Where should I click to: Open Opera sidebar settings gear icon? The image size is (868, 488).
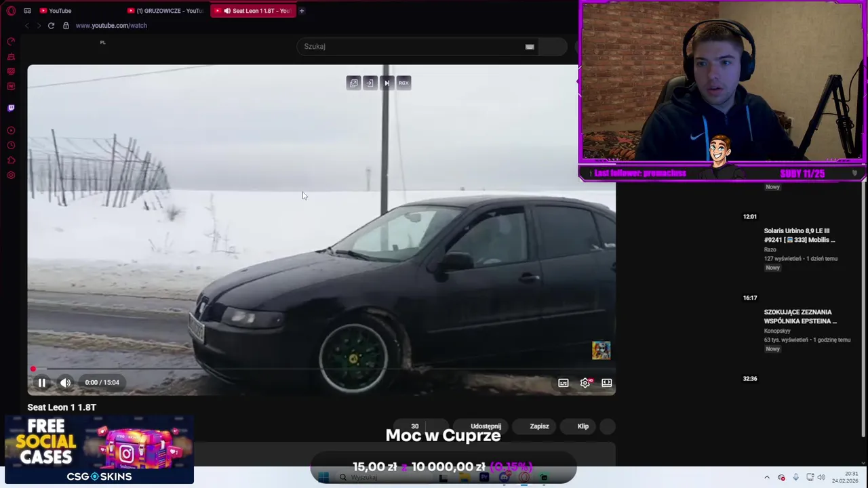tap(11, 176)
